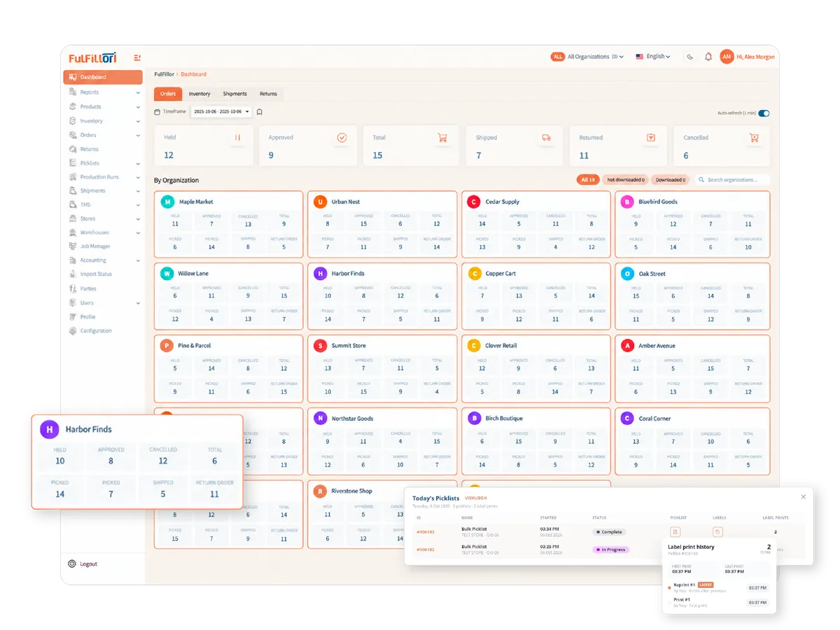
Task: Click the return box icon on Returned card
Action: pos(651,138)
